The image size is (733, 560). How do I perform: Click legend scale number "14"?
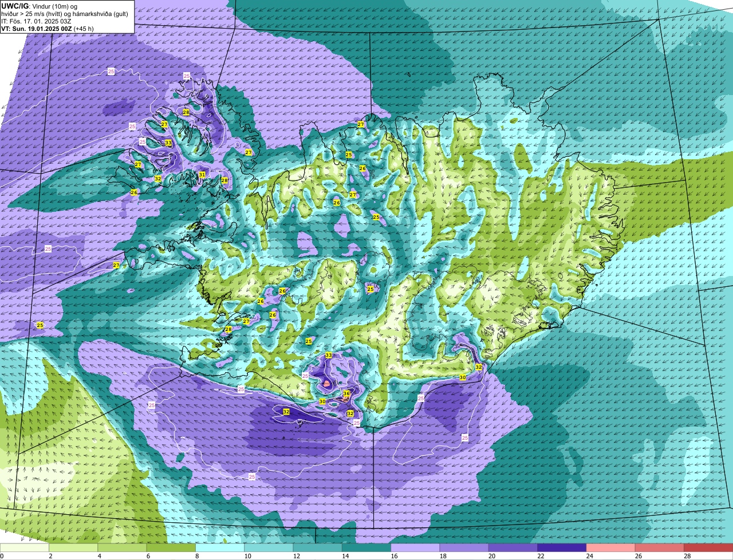345,556
